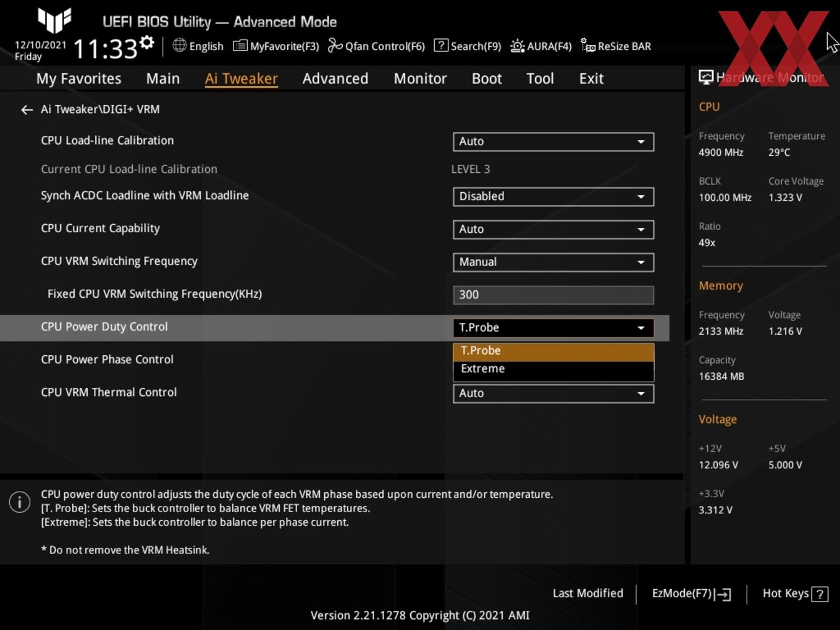Click Fixed CPU VRM Switching Frequency field
Viewport: 840px width, 630px height.
coord(553,295)
